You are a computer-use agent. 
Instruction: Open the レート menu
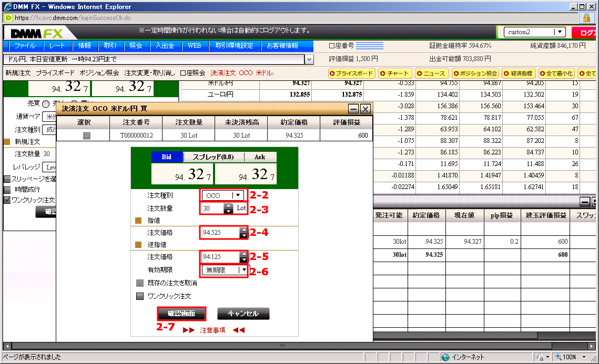click(57, 46)
